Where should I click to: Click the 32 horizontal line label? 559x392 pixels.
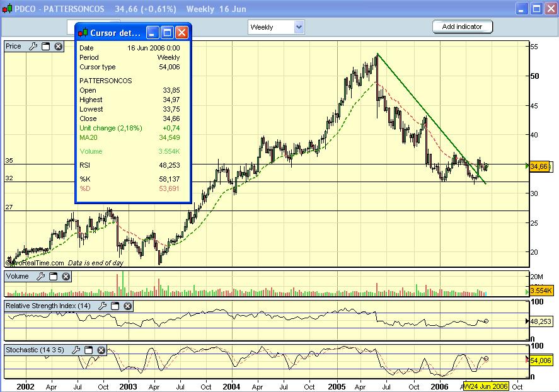(9, 178)
